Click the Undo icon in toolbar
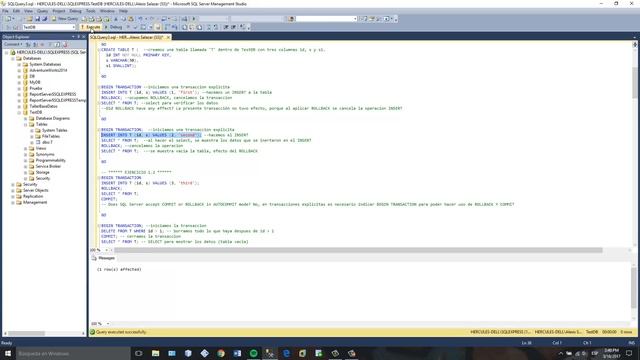The height and width of the screenshot is (360, 640). click(x=140, y=19)
